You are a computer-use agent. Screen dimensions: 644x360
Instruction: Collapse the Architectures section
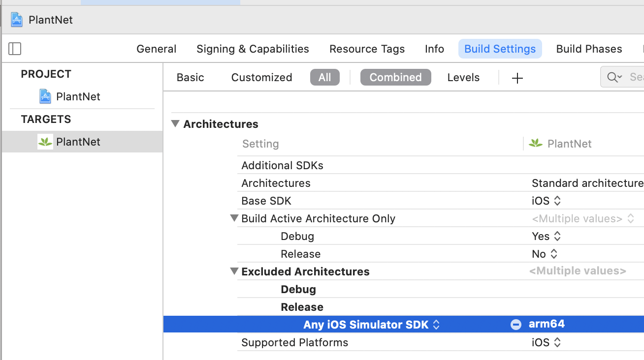click(x=175, y=124)
